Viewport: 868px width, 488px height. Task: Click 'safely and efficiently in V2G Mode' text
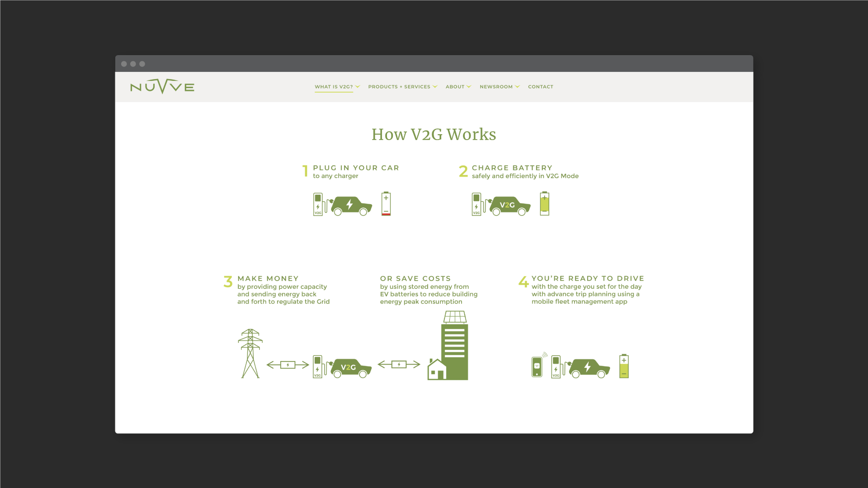pos(525,176)
